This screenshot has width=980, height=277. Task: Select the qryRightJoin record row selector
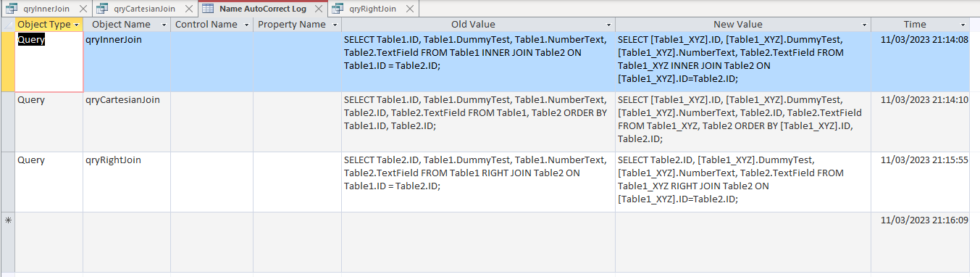pos(7,182)
